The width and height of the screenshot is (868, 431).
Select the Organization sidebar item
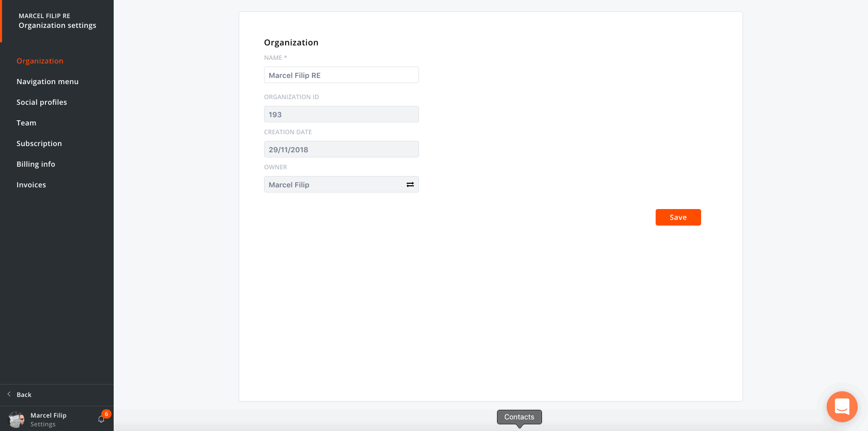40,61
